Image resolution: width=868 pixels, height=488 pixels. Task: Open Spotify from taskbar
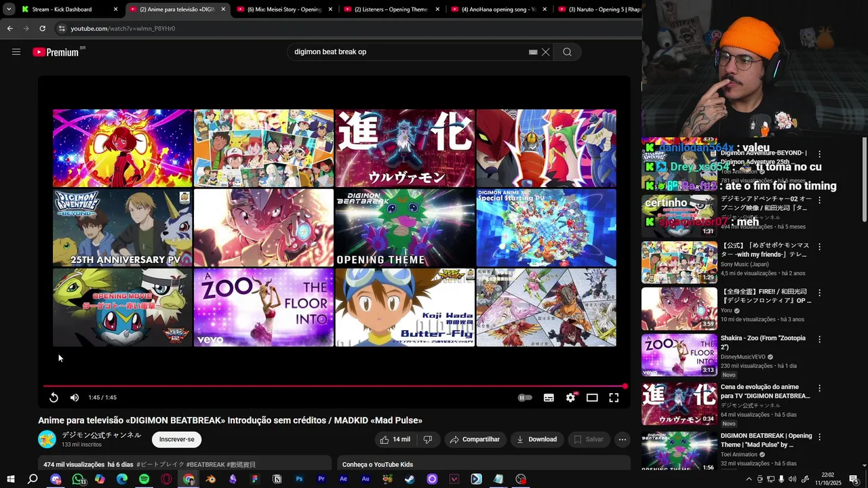click(x=144, y=479)
